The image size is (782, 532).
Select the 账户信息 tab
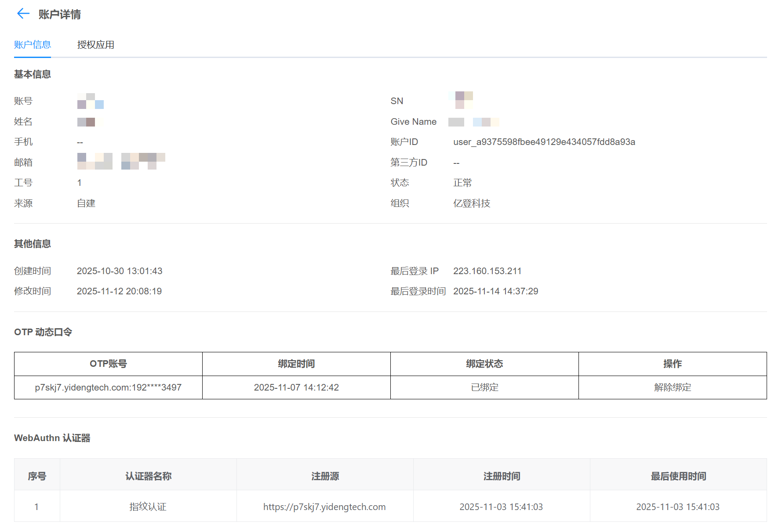(x=33, y=45)
